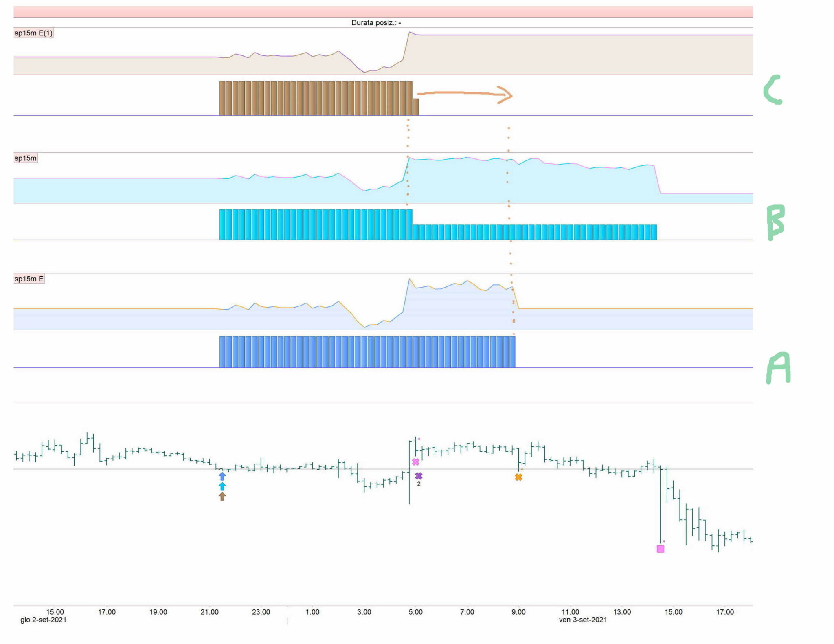Click the pink X exit marker

point(415,462)
